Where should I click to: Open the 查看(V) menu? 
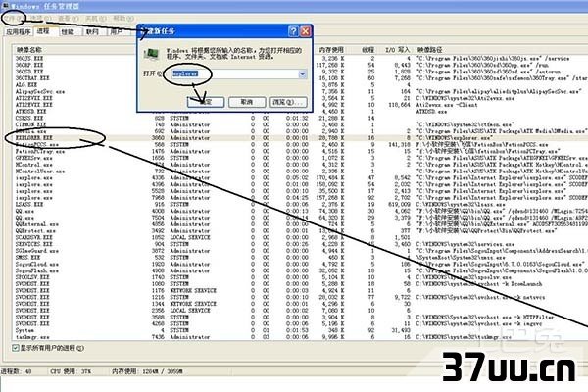[x=68, y=18]
